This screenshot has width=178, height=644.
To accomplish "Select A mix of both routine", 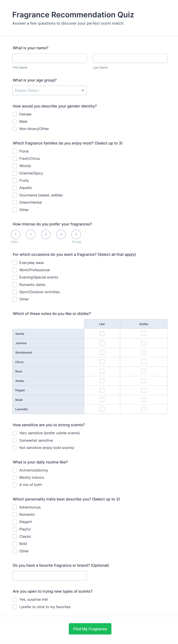I will 15,485.
